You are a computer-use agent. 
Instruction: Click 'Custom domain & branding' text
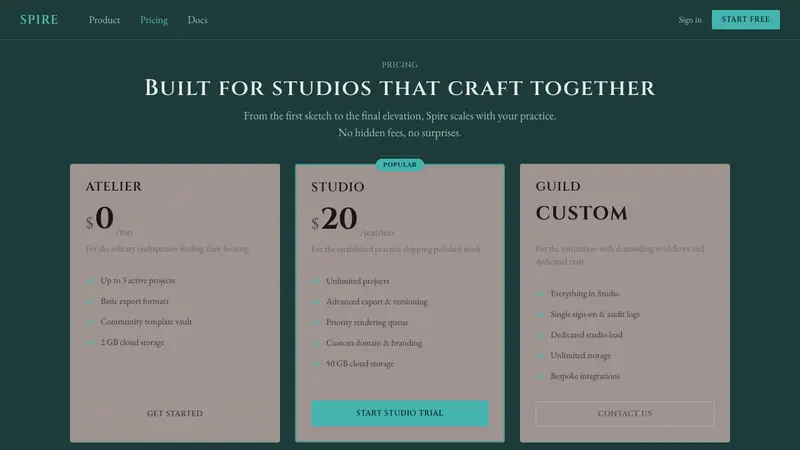(x=374, y=343)
